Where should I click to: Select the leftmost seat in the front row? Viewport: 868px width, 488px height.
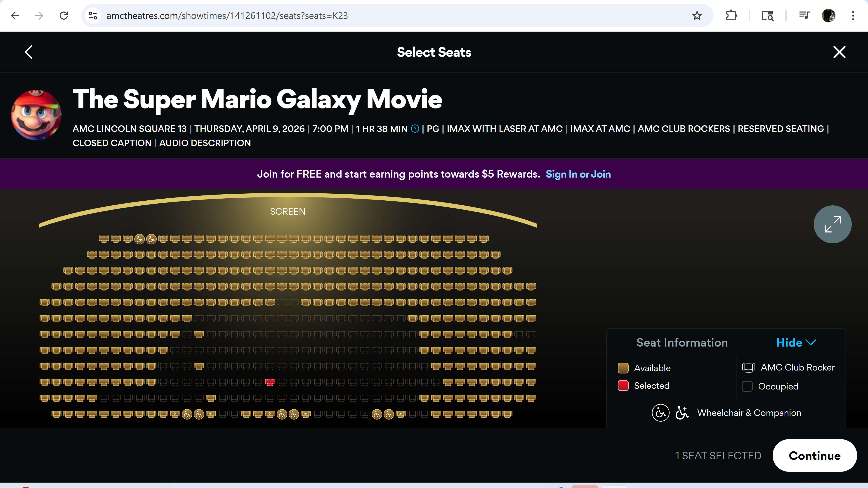pos(104,239)
